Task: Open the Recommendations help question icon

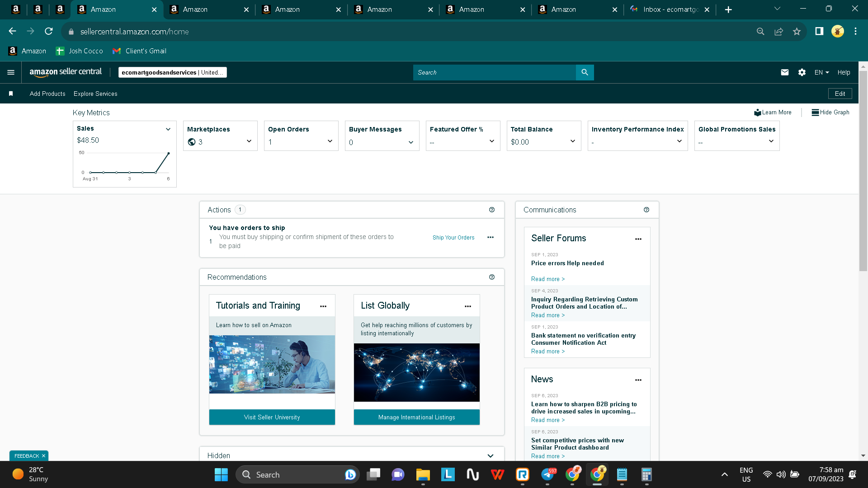Action: coord(492,277)
